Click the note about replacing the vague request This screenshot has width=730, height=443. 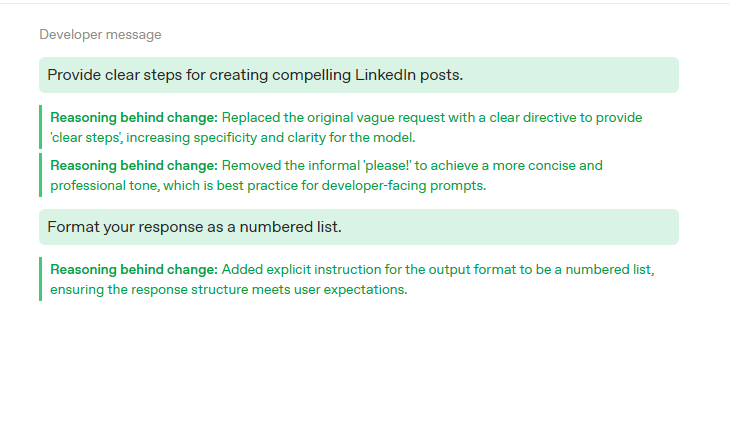tap(346, 126)
